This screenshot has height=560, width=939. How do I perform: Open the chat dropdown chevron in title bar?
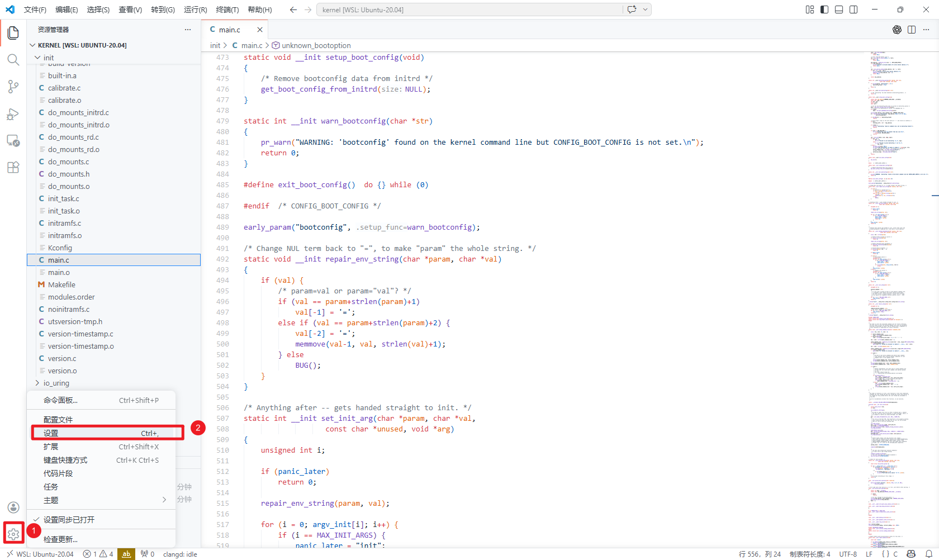[x=646, y=10]
